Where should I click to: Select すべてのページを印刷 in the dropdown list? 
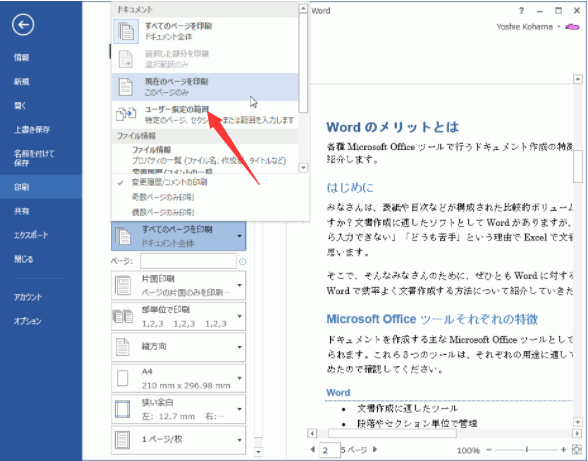205,31
